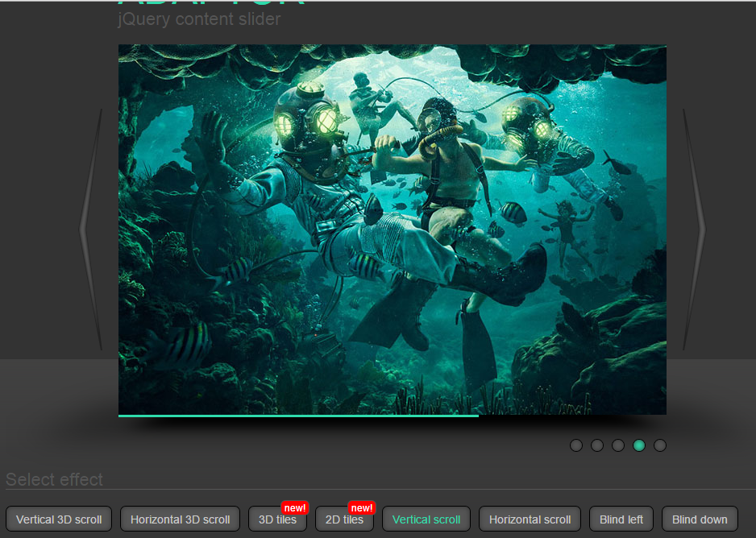Click the 'Select effect' heading
756x538 pixels.
pyautogui.click(x=54, y=480)
